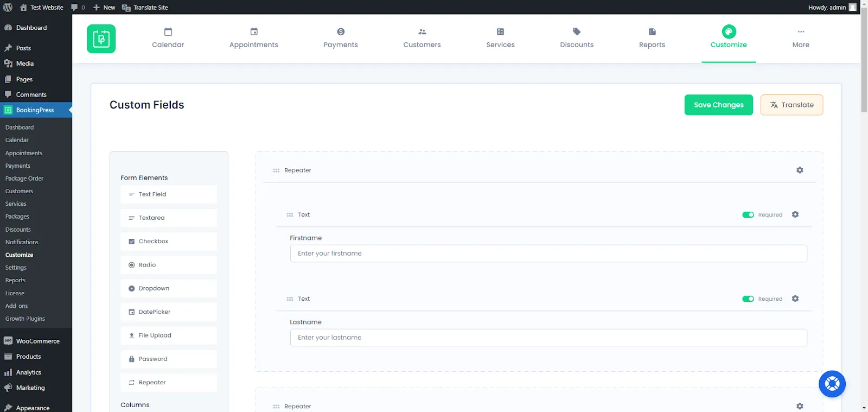Open License submenu link
868x412 pixels.
pos(15,293)
